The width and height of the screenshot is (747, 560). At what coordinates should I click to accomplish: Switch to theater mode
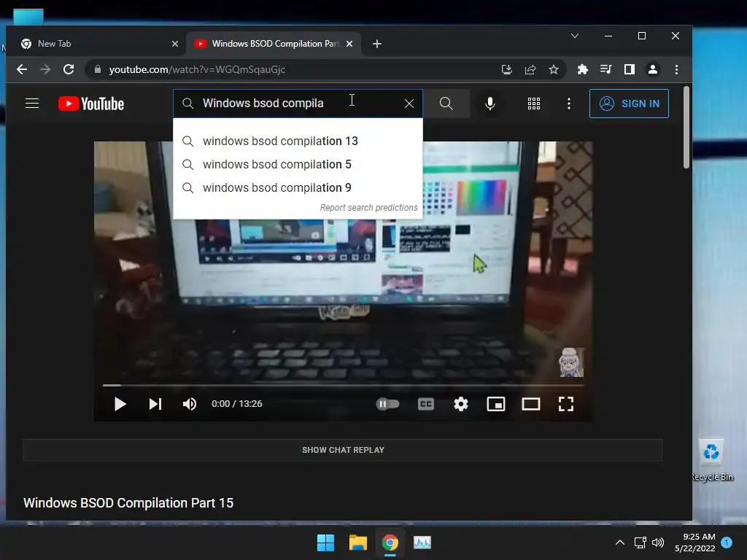(x=531, y=404)
